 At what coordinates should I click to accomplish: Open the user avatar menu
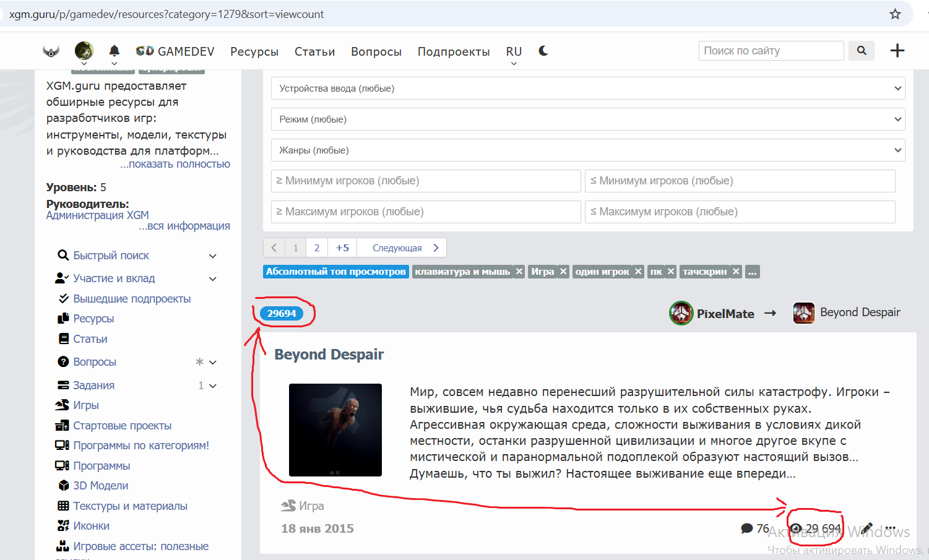coord(84,51)
